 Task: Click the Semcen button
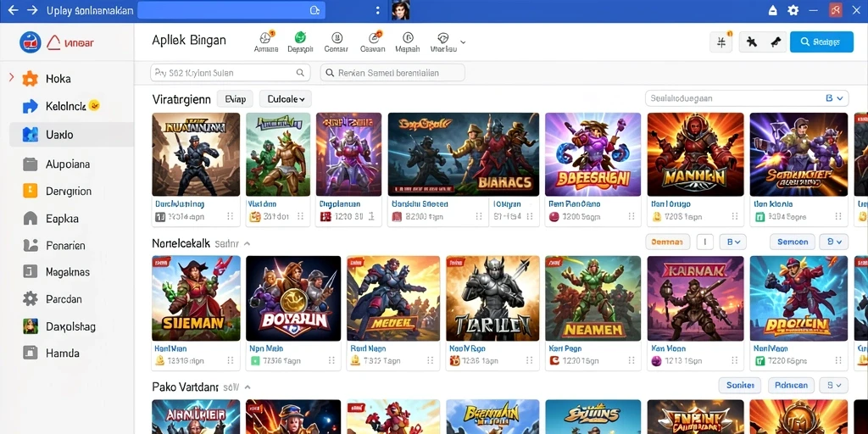tap(793, 242)
